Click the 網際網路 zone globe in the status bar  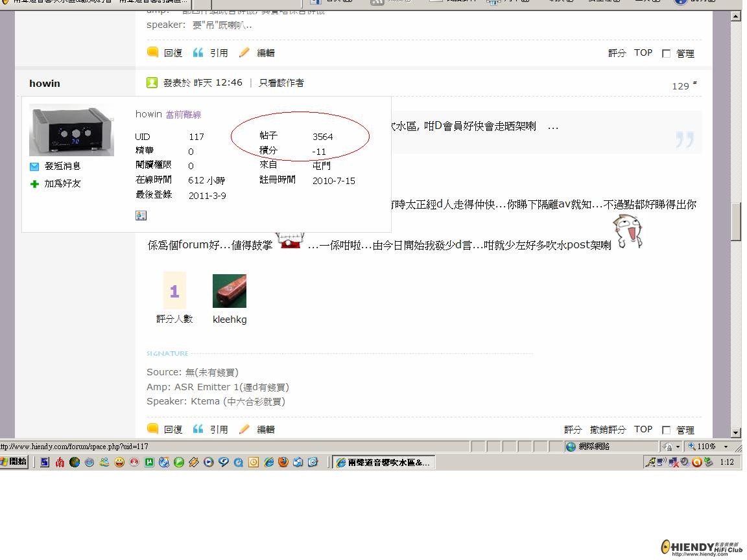[571, 447]
